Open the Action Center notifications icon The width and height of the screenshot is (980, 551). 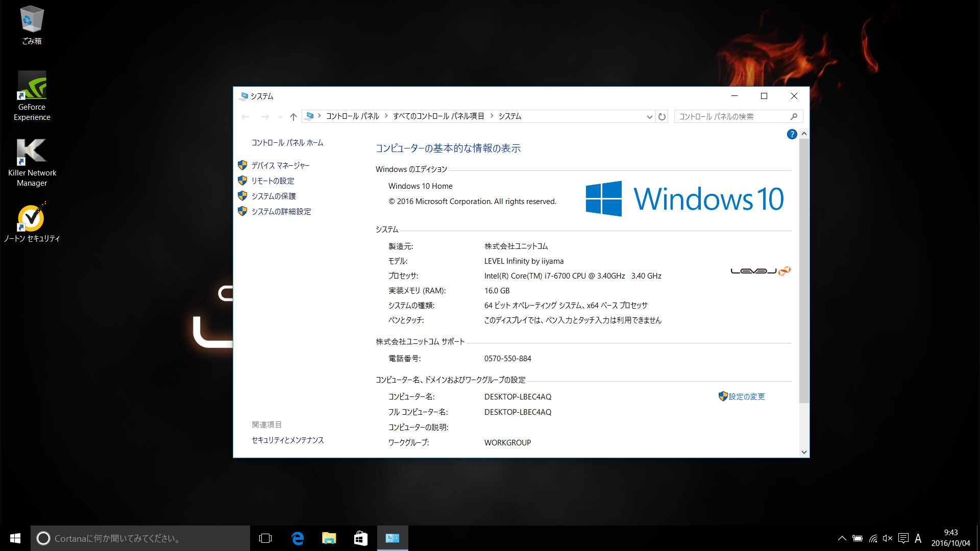pos(903,538)
